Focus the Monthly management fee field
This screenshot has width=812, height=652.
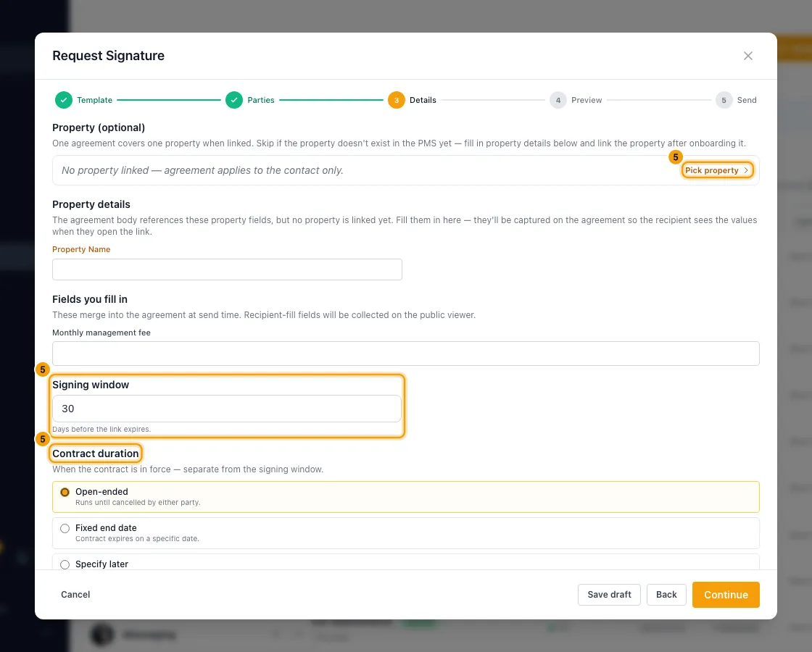[406, 354]
